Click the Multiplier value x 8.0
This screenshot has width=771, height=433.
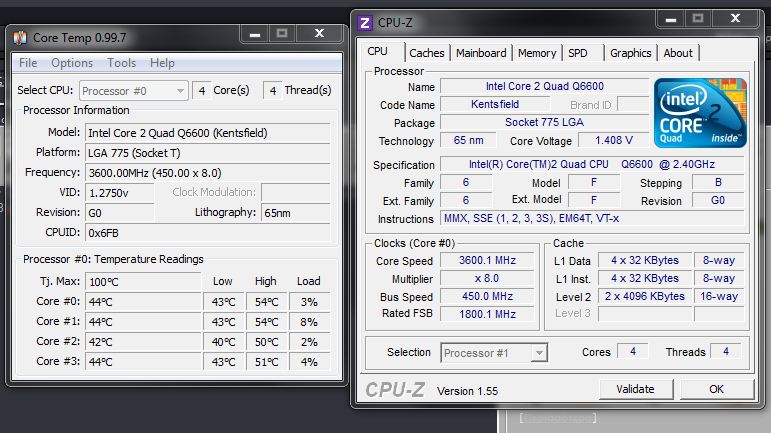487,279
